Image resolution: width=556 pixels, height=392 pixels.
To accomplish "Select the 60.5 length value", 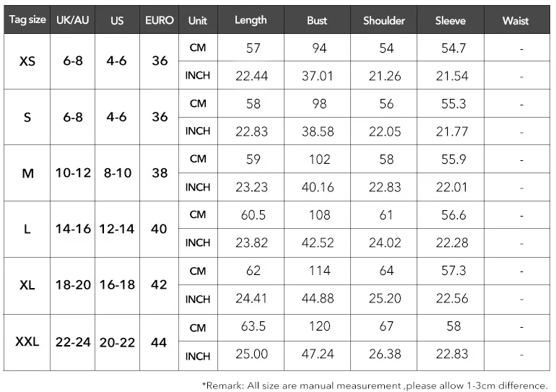I will pyautogui.click(x=253, y=215).
